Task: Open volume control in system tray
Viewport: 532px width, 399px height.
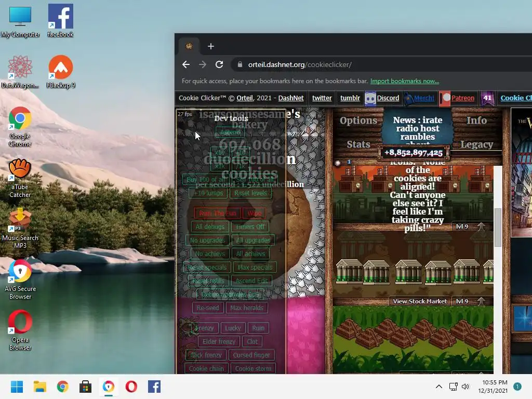Action: click(465, 387)
